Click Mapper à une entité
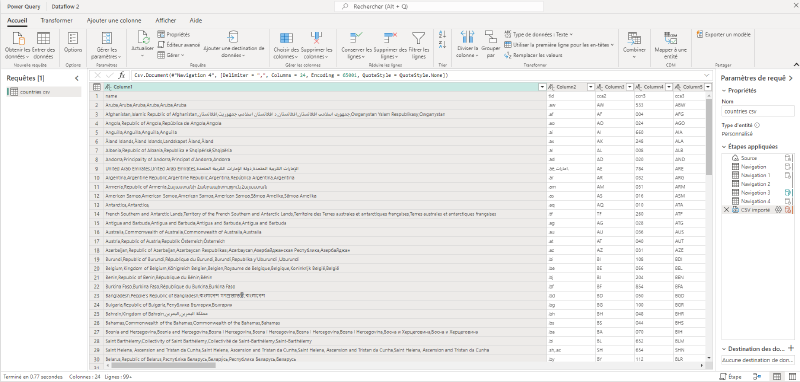The image size is (800, 382). (x=671, y=44)
